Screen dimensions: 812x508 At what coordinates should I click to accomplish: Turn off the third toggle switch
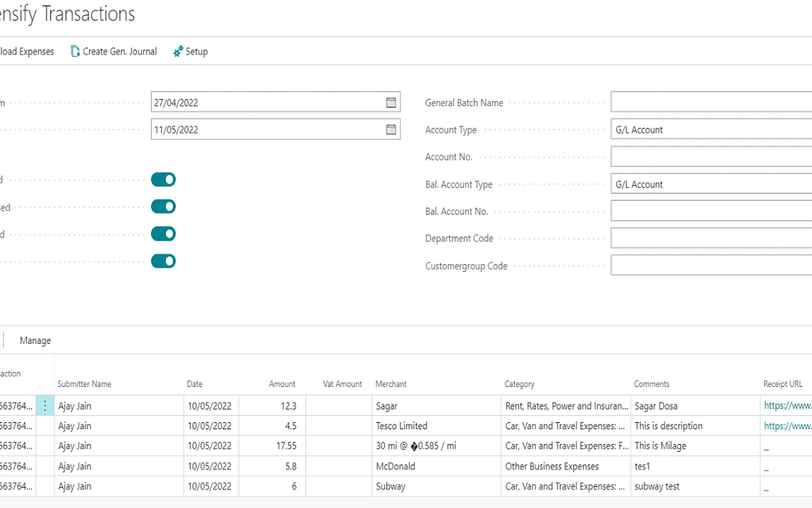(163, 234)
